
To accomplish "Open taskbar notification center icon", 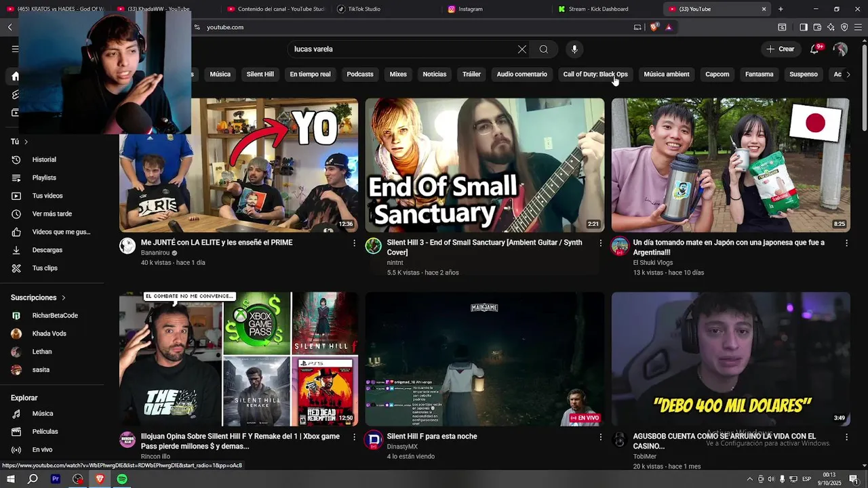I will click(x=853, y=479).
